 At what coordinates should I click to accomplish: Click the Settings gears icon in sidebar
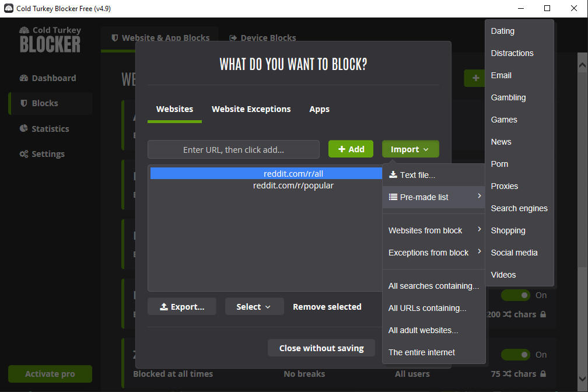[x=24, y=154]
